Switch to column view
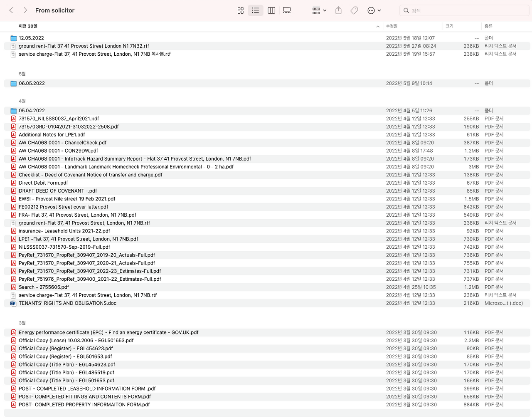Viewport: 532px width, 418px height. [271, 10]
